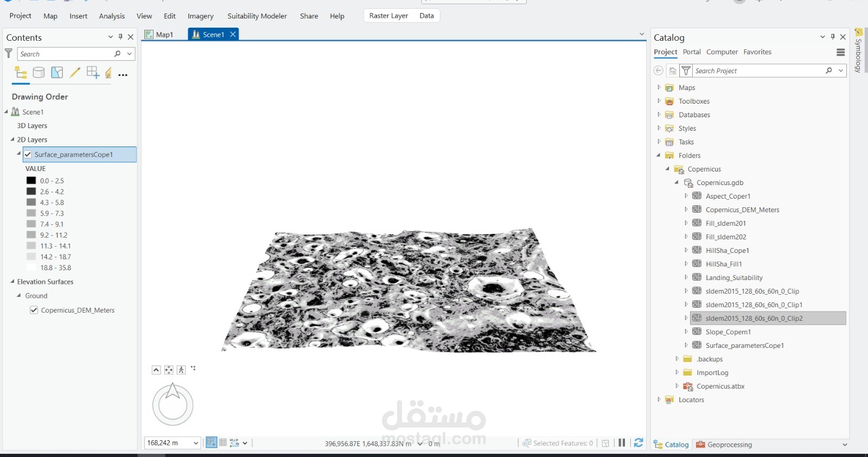Click the Contents filter funnel icon
This screenshot has height=457, width=868.
coord(9,53)
